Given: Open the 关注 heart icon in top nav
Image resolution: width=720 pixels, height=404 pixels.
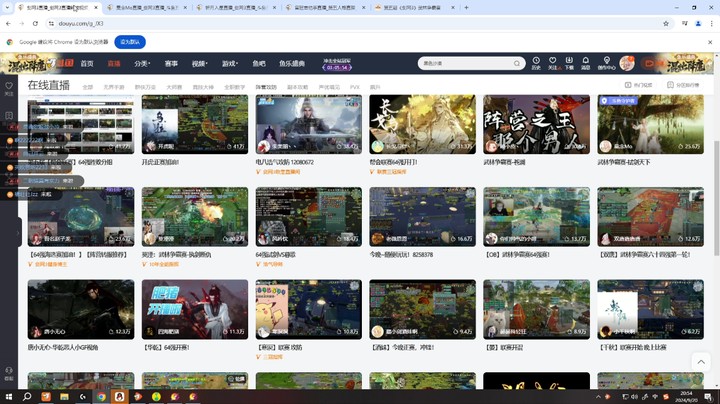Looking at the screenshot, I should coord(552,62).
